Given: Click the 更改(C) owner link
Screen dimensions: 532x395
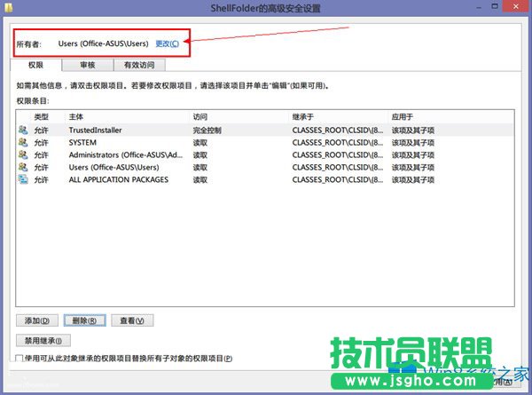Looking at the screenshot, I should pos(167,43).
